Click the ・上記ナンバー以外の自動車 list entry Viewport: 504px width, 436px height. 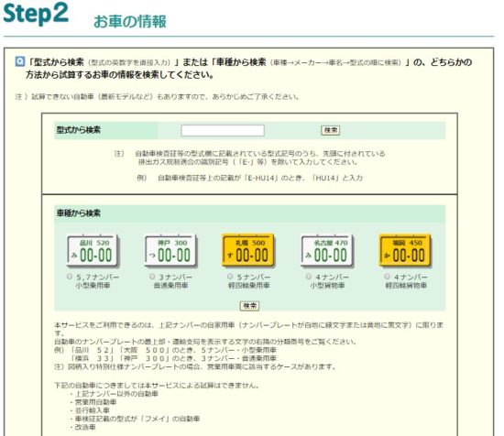point(114,394)
